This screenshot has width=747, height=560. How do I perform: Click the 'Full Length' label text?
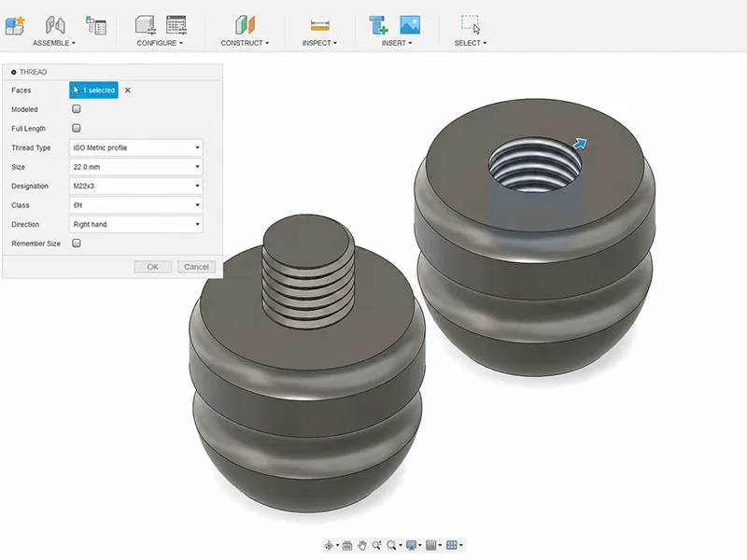[29, 129]
